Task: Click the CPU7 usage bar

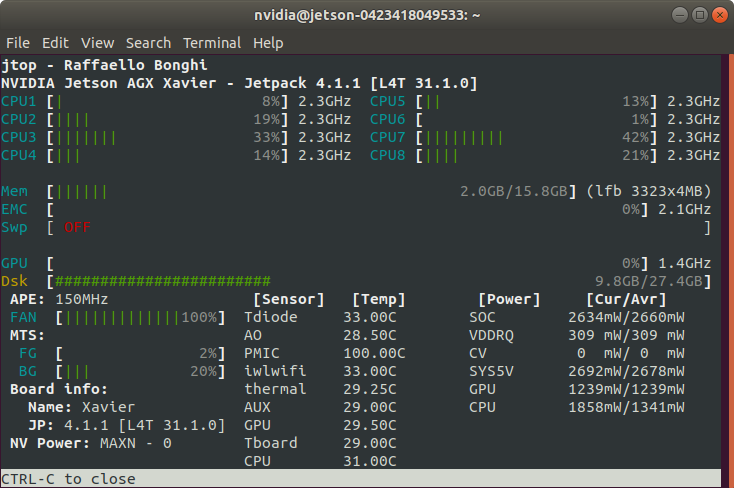Action: point(536,137)
